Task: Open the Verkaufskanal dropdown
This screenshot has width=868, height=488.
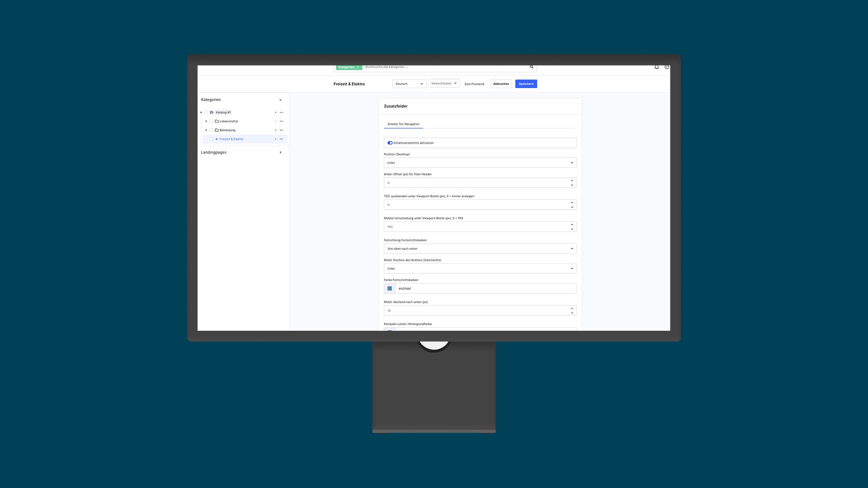Action: pyautogui.click(x=444, y=83)
